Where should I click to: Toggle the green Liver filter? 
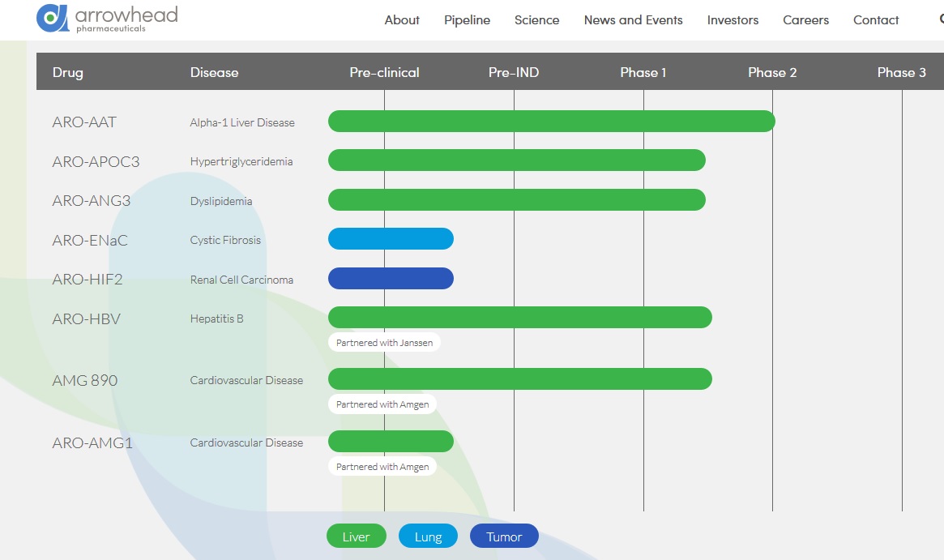[x=356, y=536]
